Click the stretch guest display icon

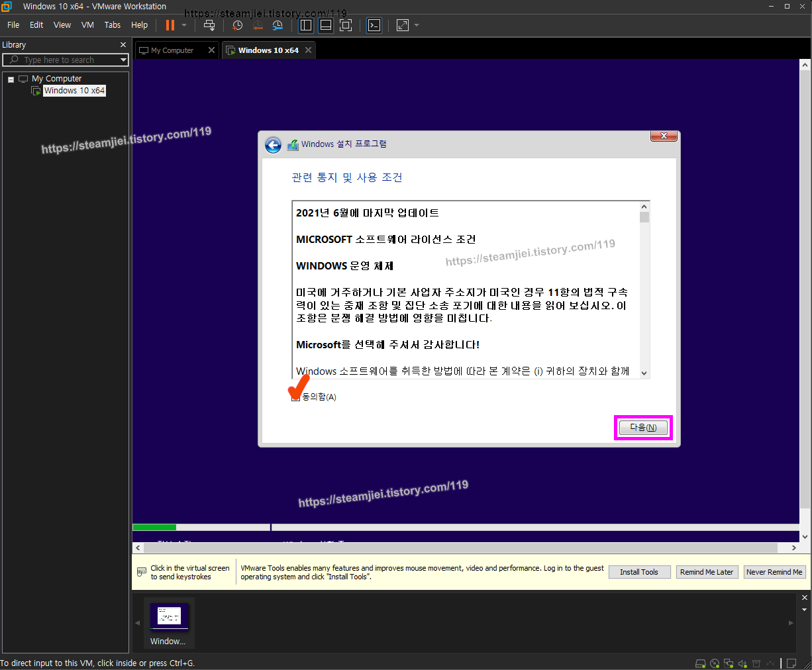pyautogui.click(x=403, y=25)
